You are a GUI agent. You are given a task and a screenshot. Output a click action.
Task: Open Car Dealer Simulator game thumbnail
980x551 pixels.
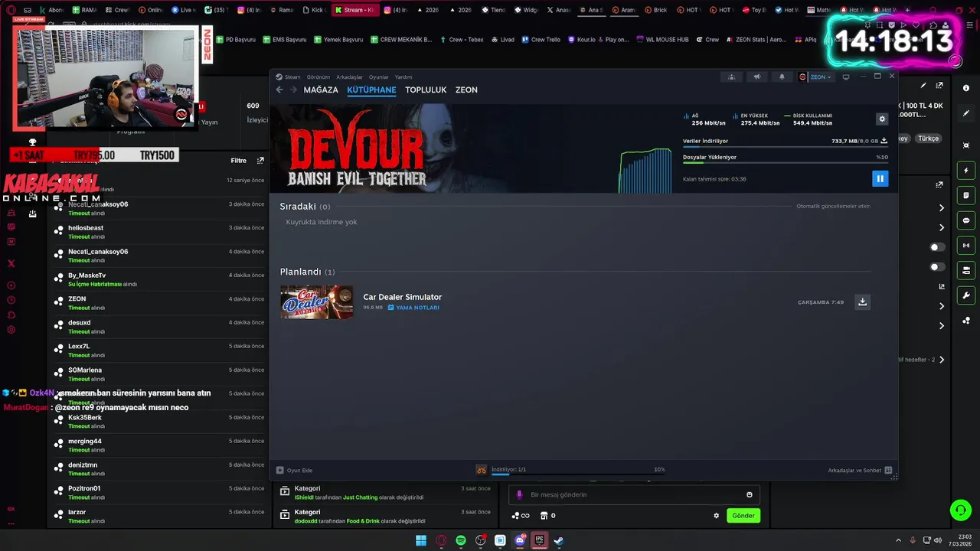[x=317, y=302]
